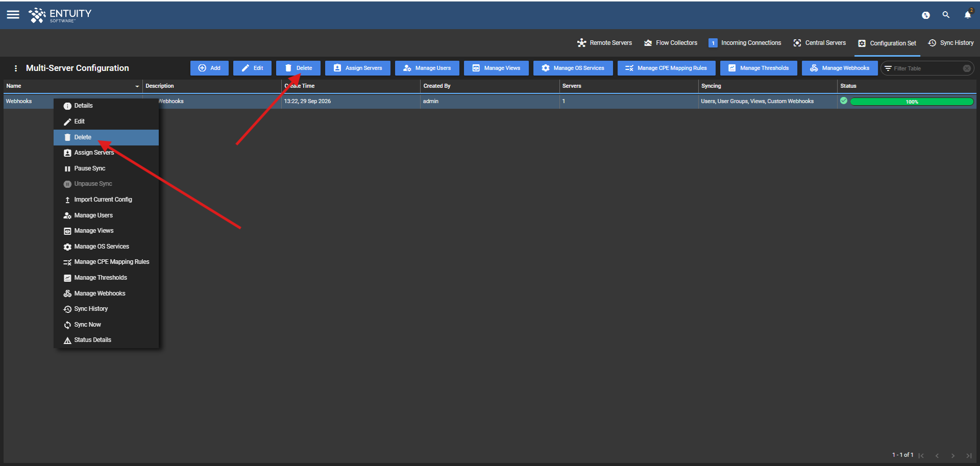Viewport: 980px width, 466px height.
Task: Go to the first page of results
Action: pos(921,456)
